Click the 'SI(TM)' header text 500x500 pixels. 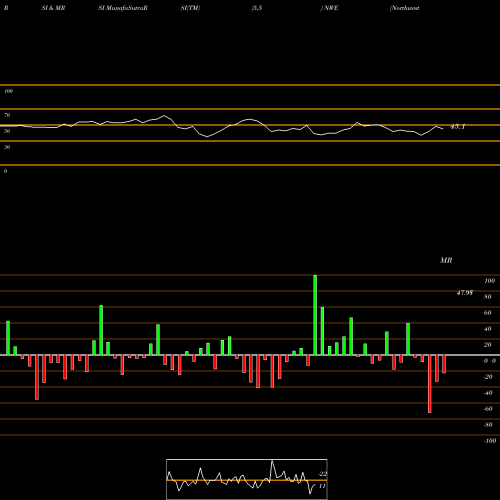pyautogui.click(x=190, y=8)
